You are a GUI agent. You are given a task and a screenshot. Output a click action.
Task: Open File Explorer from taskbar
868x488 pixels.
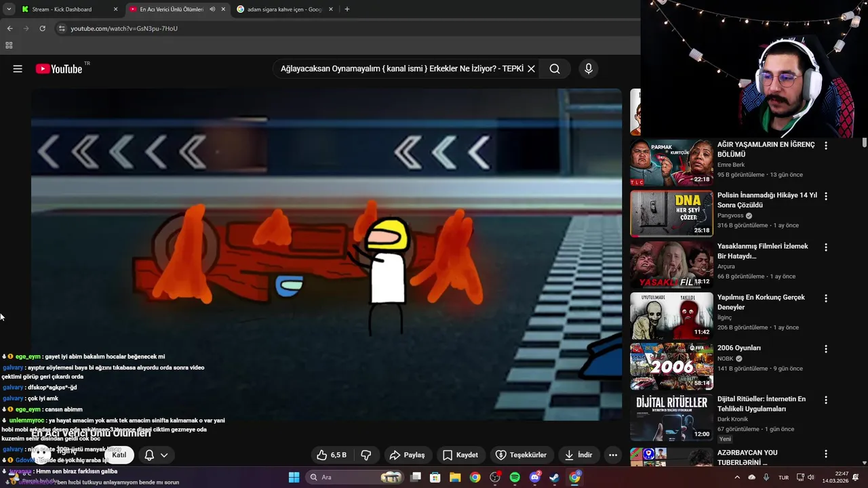(455, 477)
